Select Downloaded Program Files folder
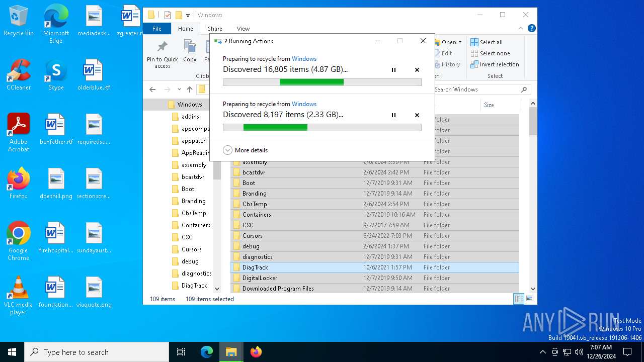This screenshot has width=644, height=362. tap(375, 289)
